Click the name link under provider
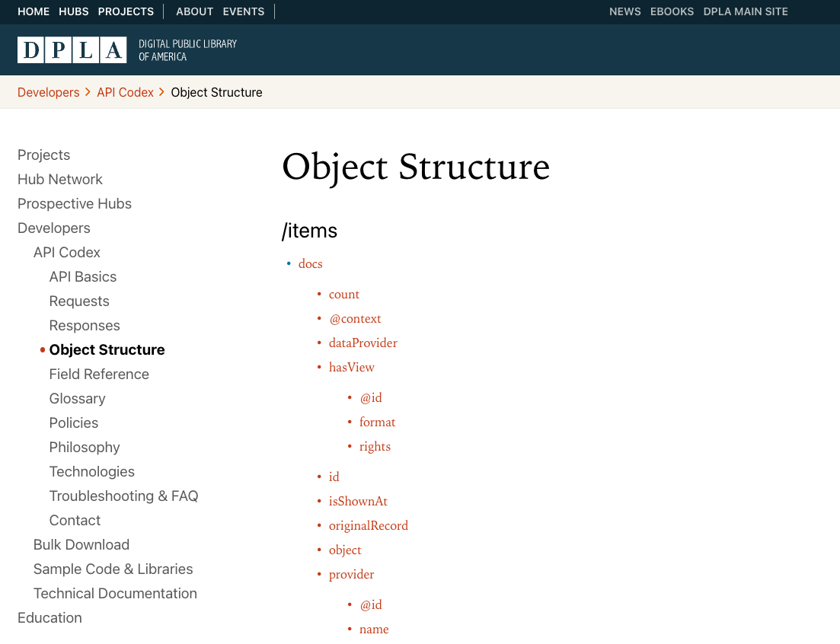The height and width of the screenshot is (644, 840). pos(374,630)
